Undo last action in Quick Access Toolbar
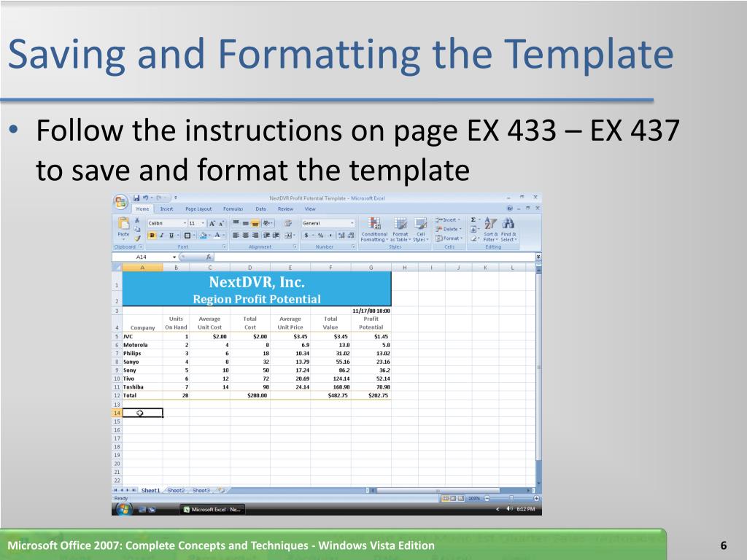The image size is (747, 560). point(146,198)
